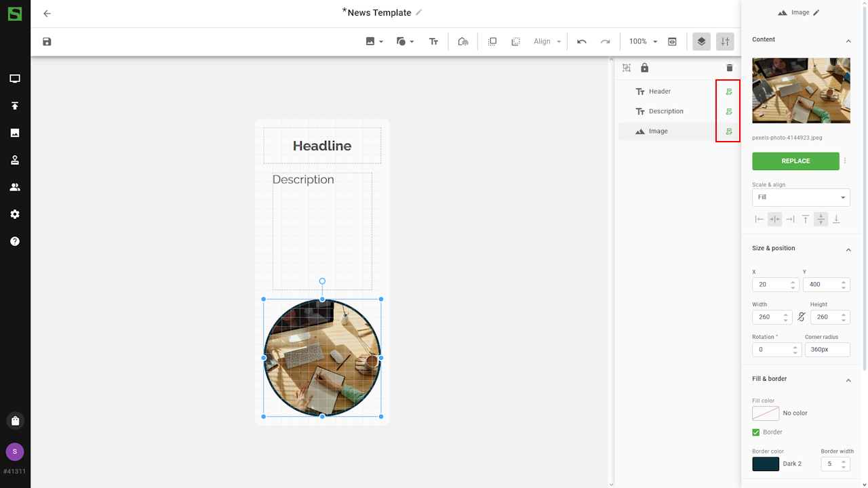Select the Header layer
This screenshot has width=868, height=488.
[659, 91]
